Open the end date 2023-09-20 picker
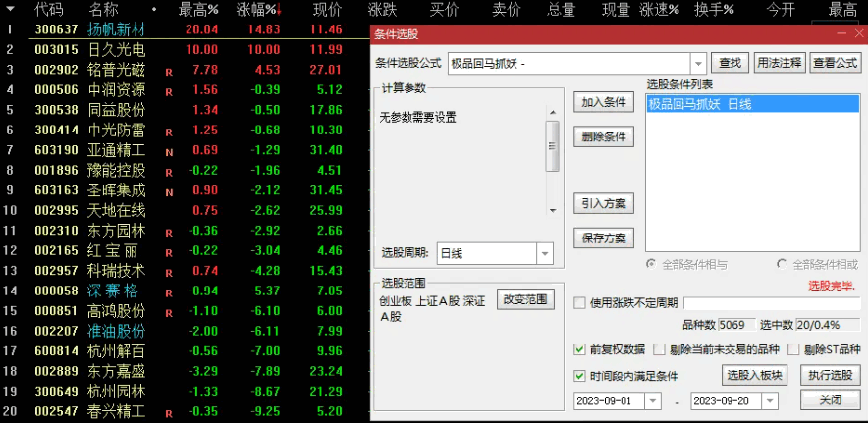 pos(770,400)
